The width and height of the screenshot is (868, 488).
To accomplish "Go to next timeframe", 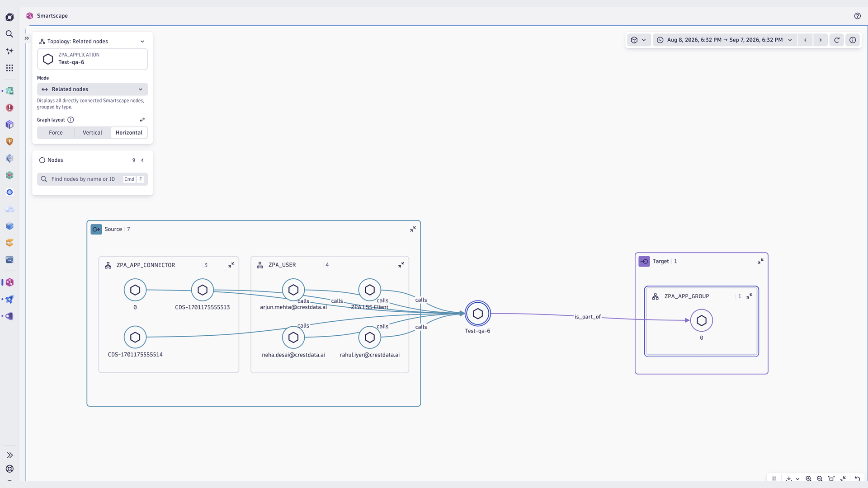I will [x=821, y=40].
